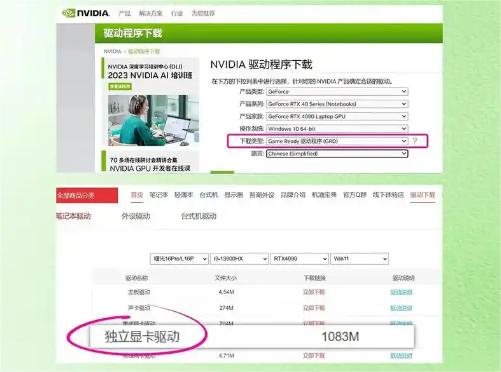Open the laptop model dropdown showing 16Pro
The height and width of the screenshot is (372, 501).
179,259
